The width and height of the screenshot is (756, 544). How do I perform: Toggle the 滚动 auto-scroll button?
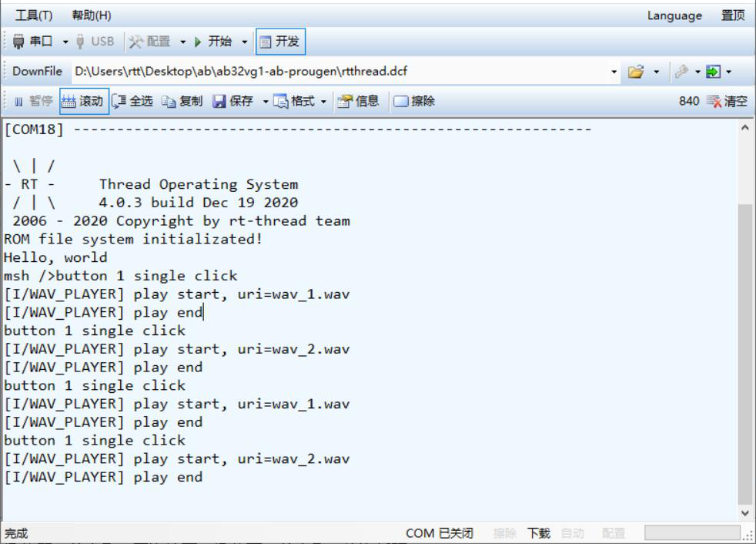tap(84, 101)
